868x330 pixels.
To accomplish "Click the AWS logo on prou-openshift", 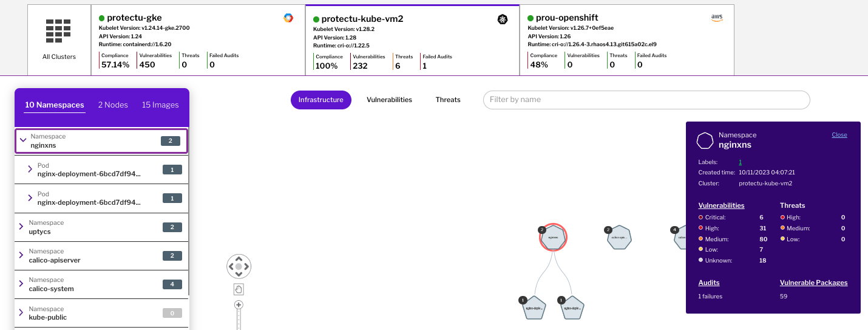I will pyautogui.click(x=717, y=18).
